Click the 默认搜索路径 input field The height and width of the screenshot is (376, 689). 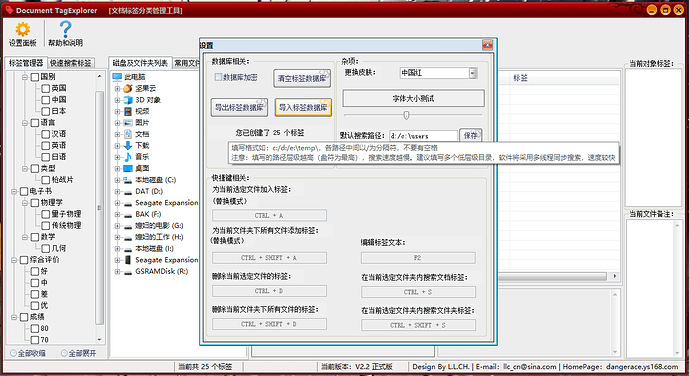coord(424,136)
